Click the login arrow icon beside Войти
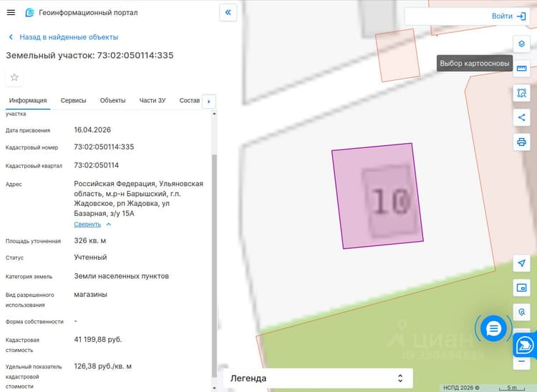This screenshot has width=537, height=392. [521, 16]
